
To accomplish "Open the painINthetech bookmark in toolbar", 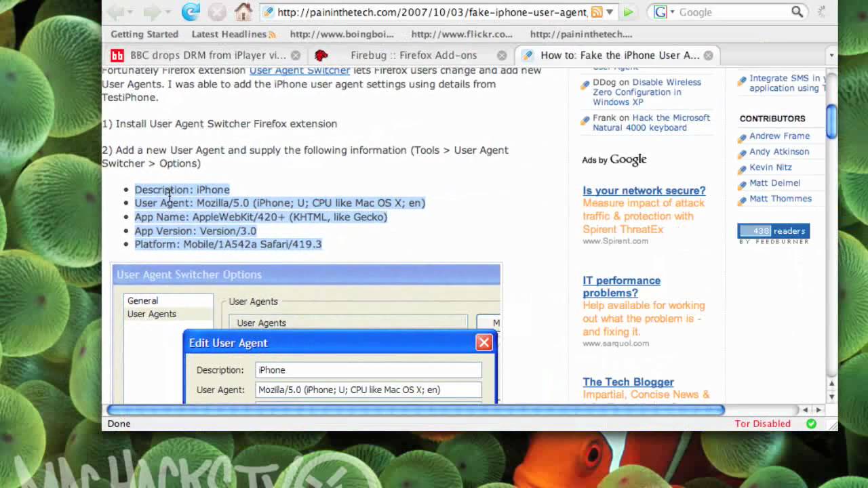I will [581, 35].
